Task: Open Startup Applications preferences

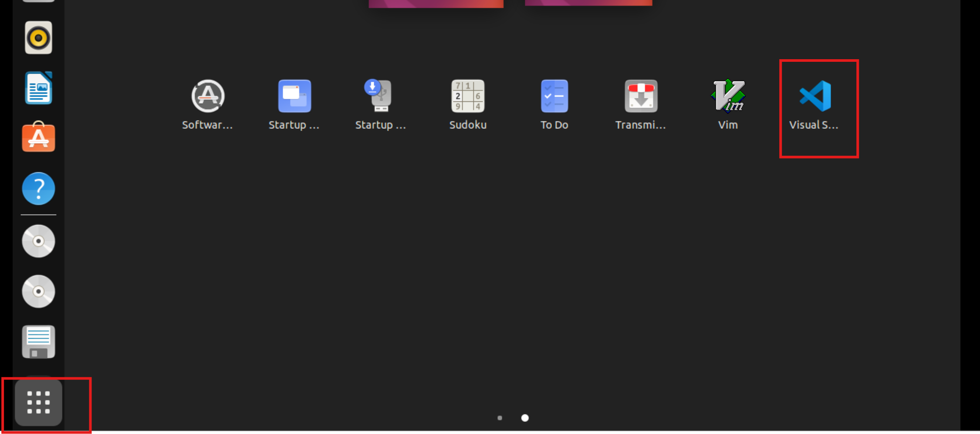Action: (x=294, y=97)
